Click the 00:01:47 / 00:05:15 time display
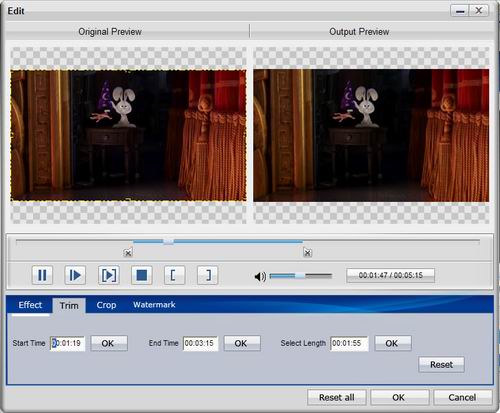 click(390, 275)
